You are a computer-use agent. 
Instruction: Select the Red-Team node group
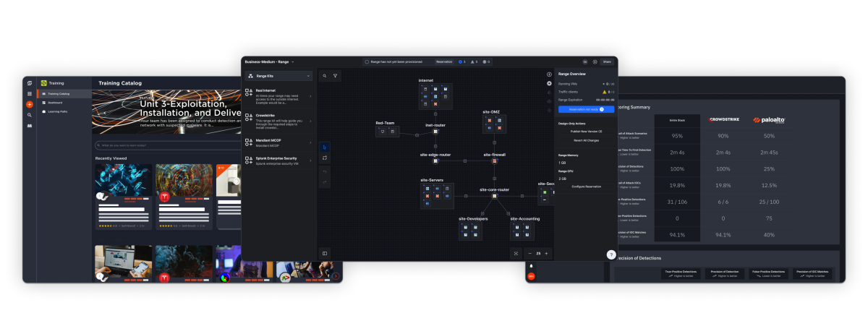point(388,131)
